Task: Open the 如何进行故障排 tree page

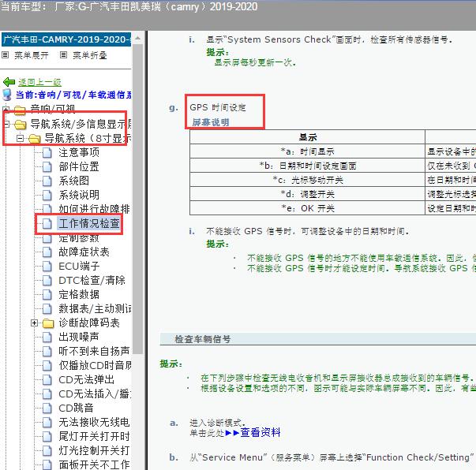Action: pos(94,209)
